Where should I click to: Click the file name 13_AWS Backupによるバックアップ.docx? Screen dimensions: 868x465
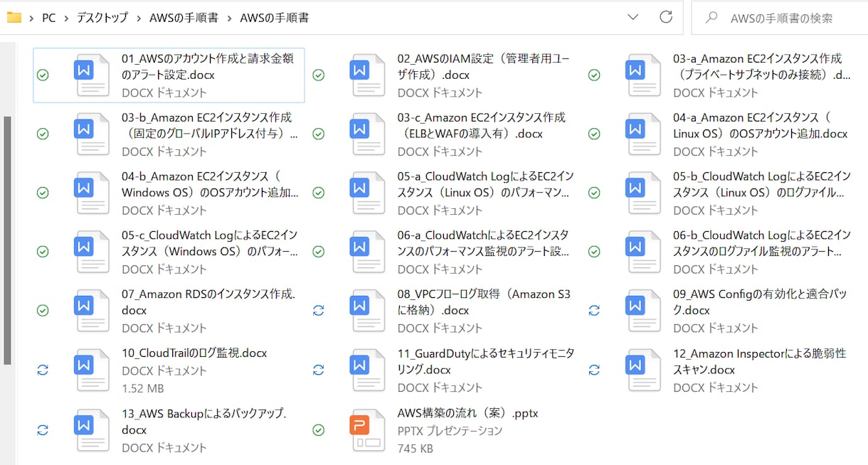coord(204,422)
